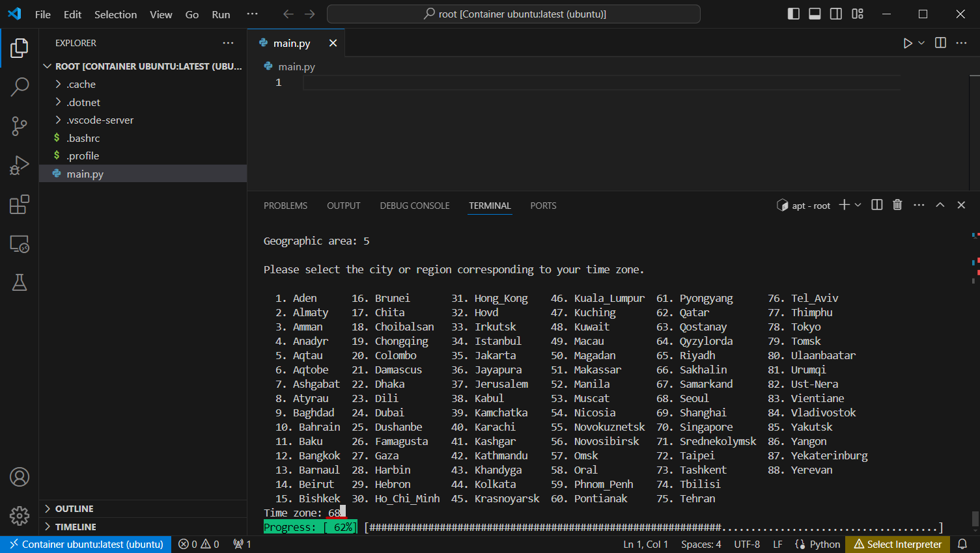Open the Explorer view in activity bar

pyautogui.click(x=20, y=47)
